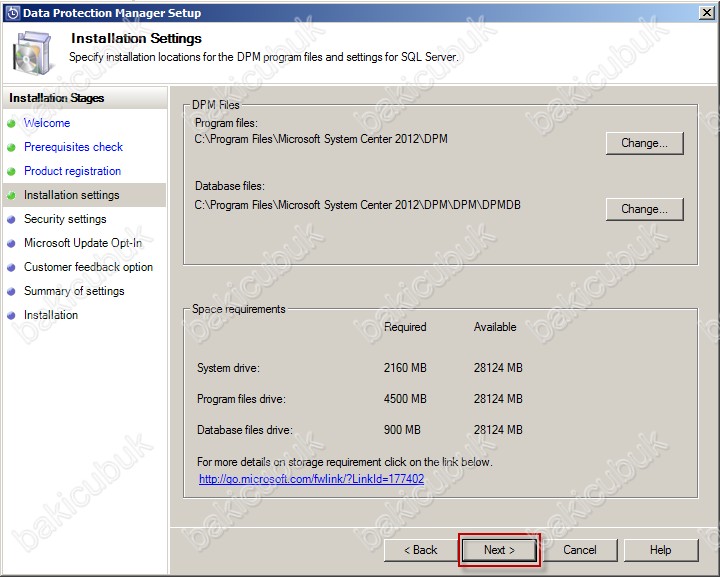Close the Data Protection Manager Setup window
The width and height of the screenshot is (720, 577).
(x=707, y=13)
